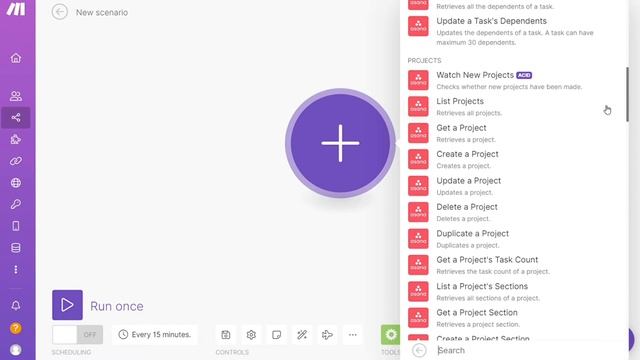640x360 pixels.
Task: Choose Duplicate a Project module
Action: coord(513,239)
